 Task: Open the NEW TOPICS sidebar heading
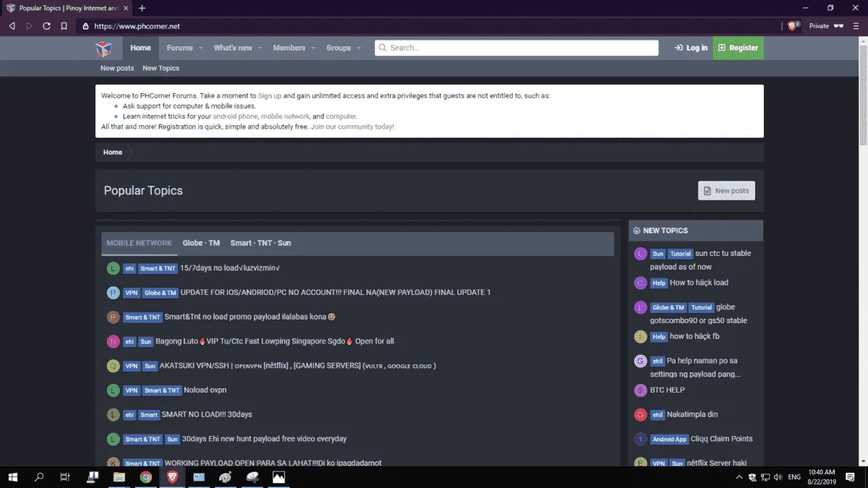click(665, 231)
